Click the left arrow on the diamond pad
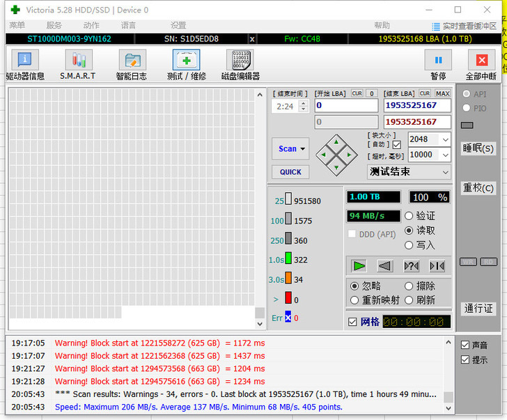507x420 pixels. [323, 155]
